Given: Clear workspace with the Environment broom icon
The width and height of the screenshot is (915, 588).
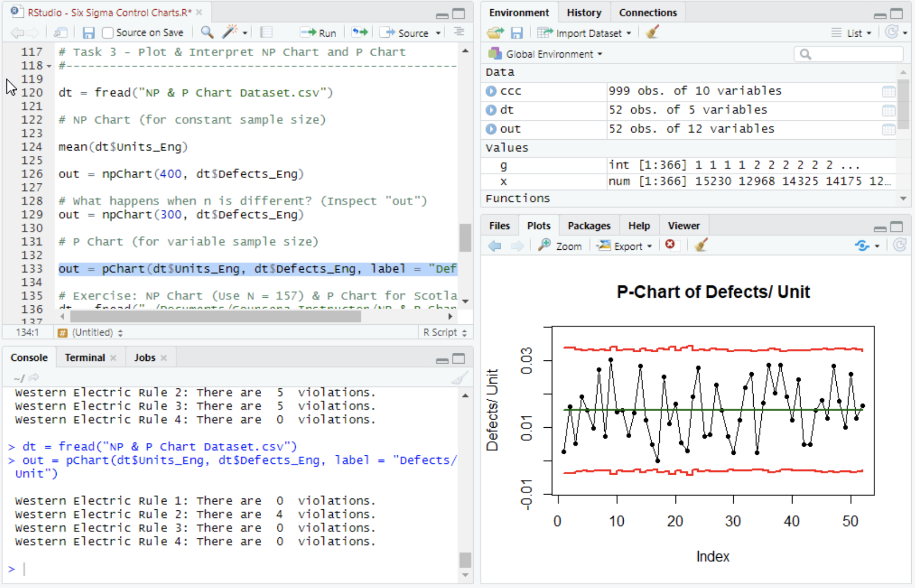Looking at the screenshot, I should pyautogui.click(x=652, y=33).
